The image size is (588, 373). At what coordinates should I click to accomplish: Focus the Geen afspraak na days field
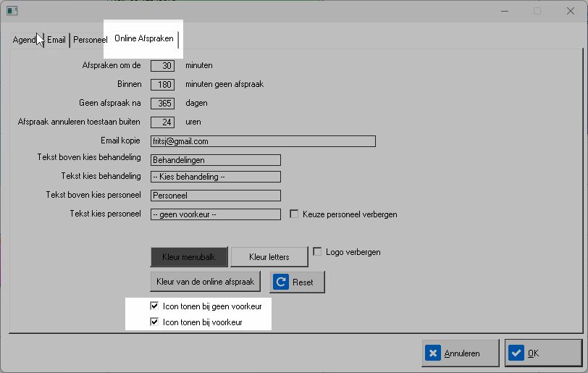163,104
